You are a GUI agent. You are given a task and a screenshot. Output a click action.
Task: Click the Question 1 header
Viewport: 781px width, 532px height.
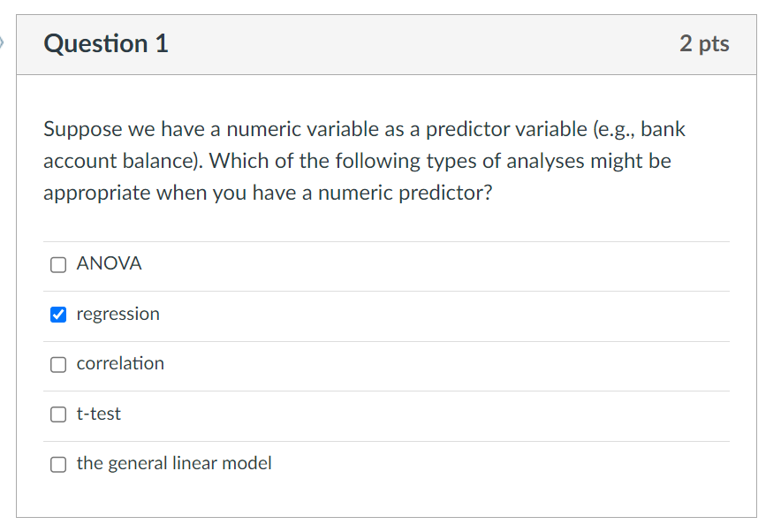click(x=106, y=43)
